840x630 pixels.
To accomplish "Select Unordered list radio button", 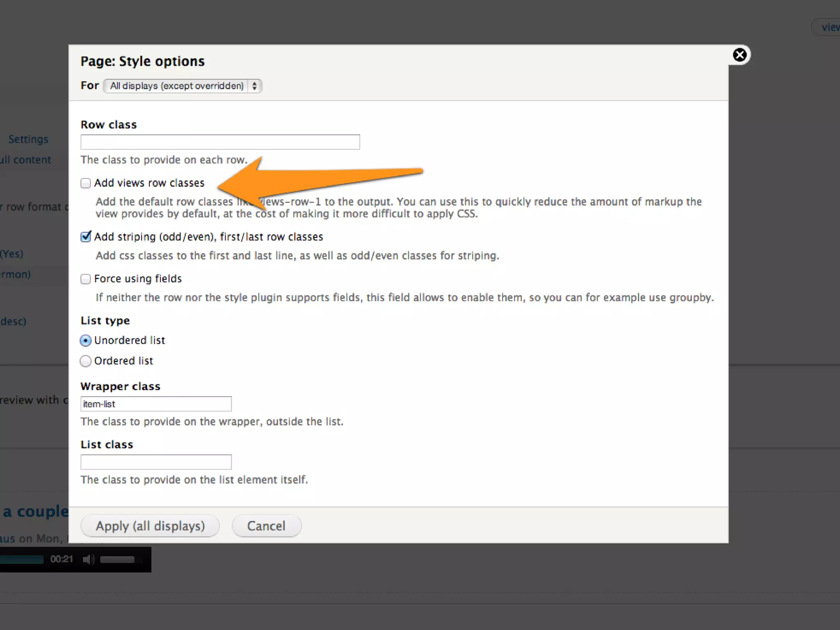I will (85, 340).
